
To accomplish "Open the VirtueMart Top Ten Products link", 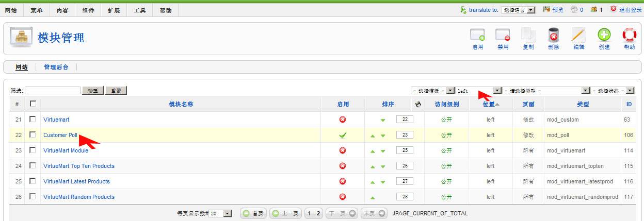I will point(79,166).
